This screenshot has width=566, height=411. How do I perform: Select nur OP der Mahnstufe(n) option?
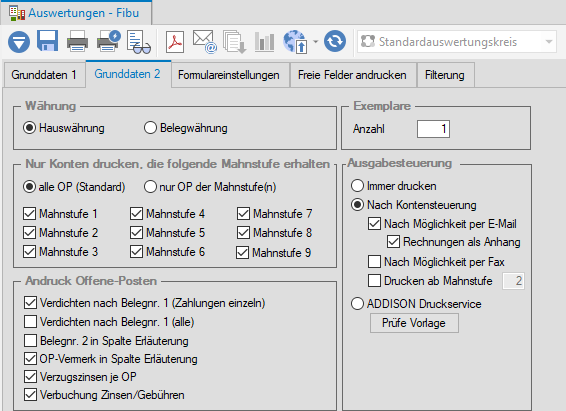[x=210, y=187]
